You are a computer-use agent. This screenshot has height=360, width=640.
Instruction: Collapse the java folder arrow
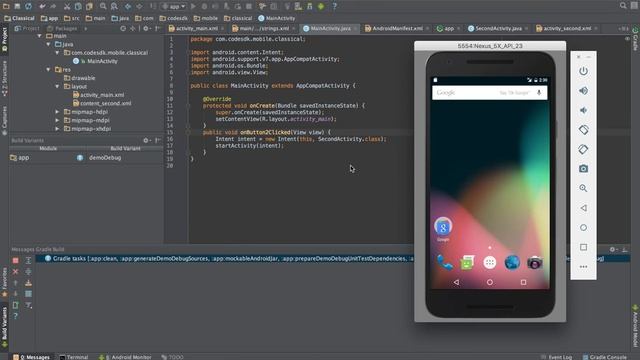click(x=48, y=44)
